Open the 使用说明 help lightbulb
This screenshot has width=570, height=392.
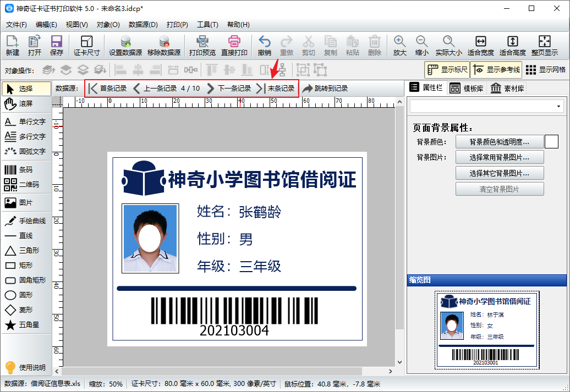[26, 367]
